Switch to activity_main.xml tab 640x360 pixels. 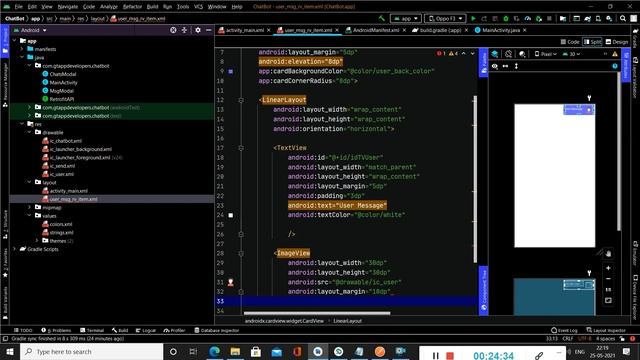[x=244, y=30]
